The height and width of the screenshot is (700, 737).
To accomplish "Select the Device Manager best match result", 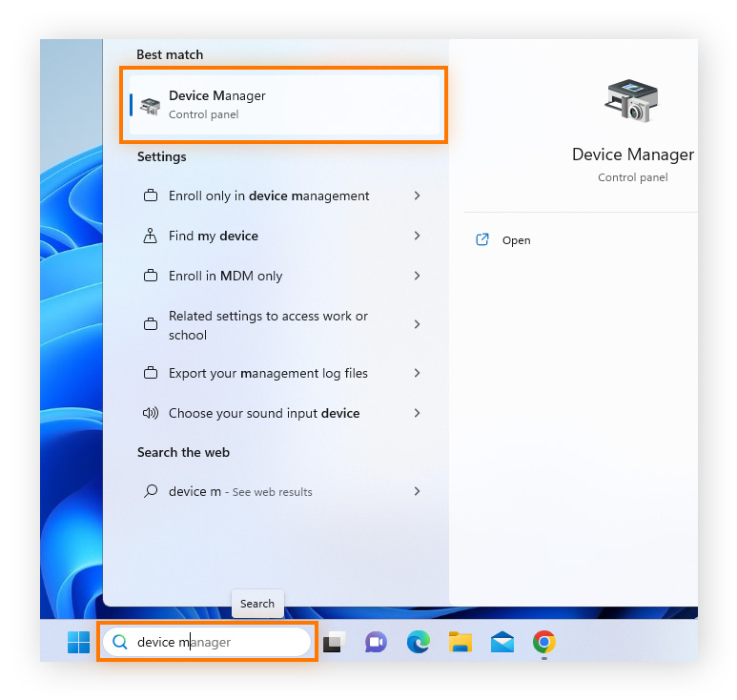I will 284,104.
